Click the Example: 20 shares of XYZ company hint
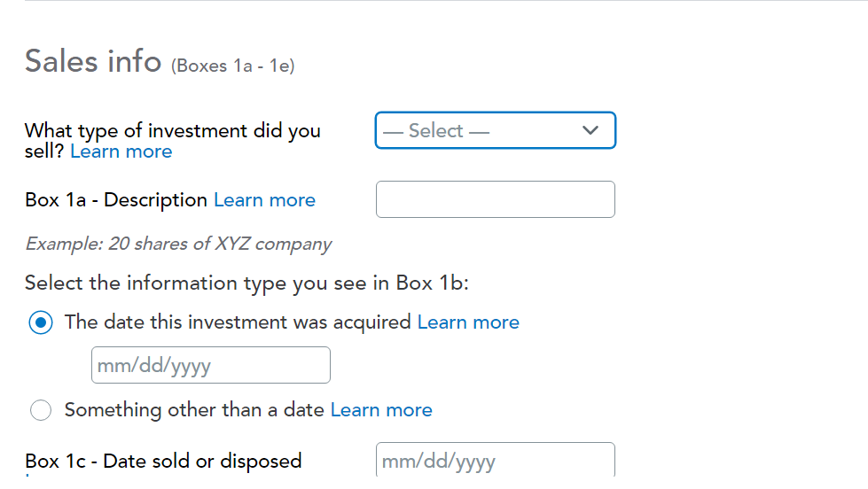Screen dimensions: 868x489 178,244
